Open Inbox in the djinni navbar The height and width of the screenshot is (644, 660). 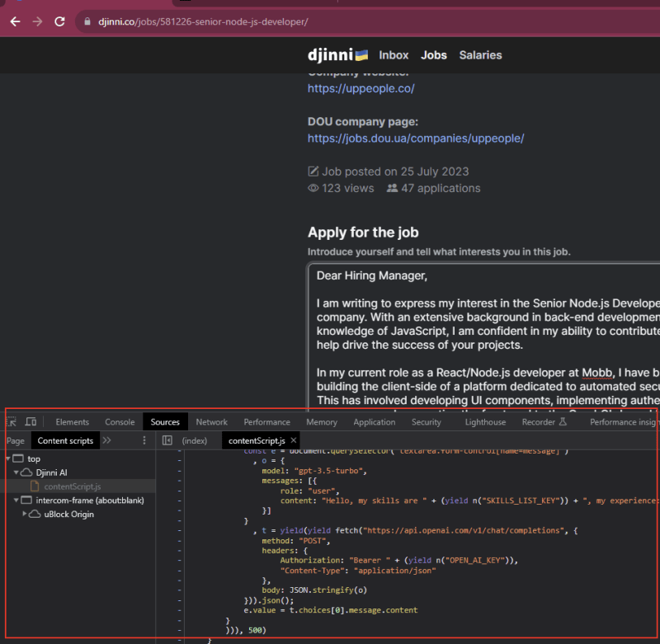coord(394,55)
